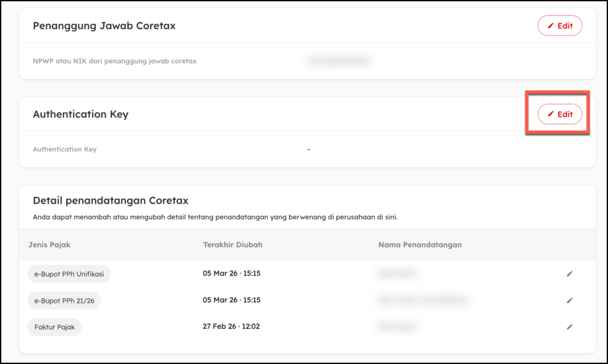608x364 pixels.
Task: Click blurred signer name for e-Bupot PPh Unifikasi
Action: coord(396,274)
